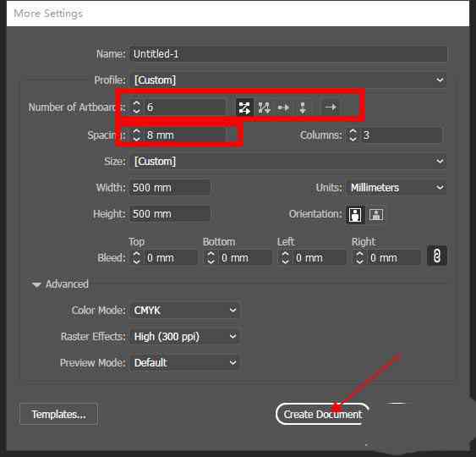Click the Create Document button
Screen dimensions: 476x457
[x=322, y=414]
